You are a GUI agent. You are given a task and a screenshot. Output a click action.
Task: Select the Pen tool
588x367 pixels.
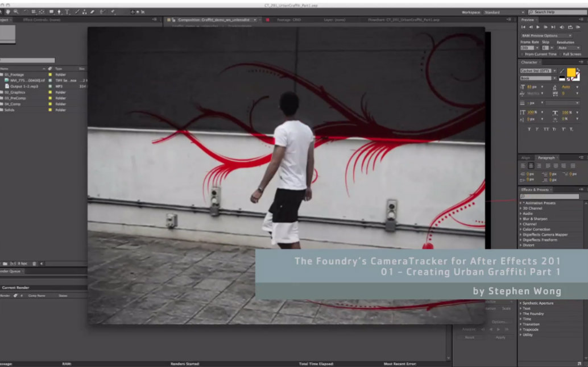point(59,11)
